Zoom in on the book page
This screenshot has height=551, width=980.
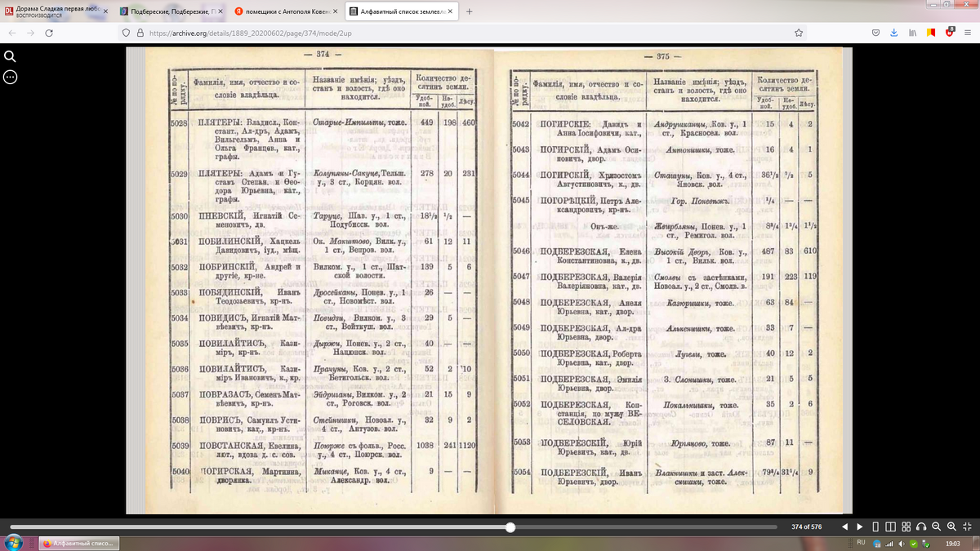(x=951, y=527)
